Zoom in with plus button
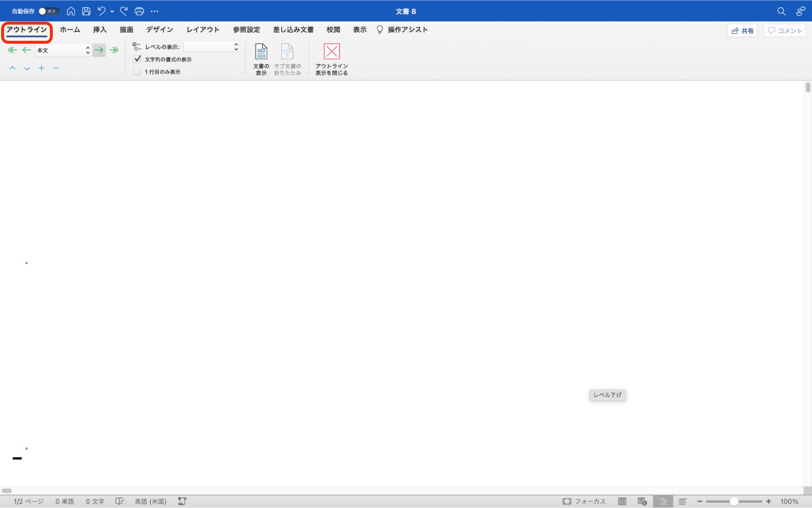The image size is (812, 508). 769,501
